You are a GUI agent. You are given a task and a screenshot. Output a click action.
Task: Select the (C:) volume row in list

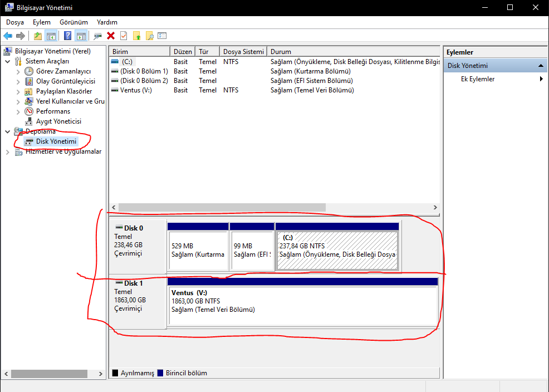[274, 62]
